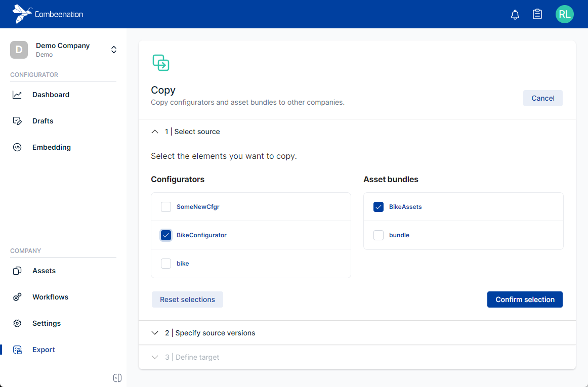Screen dimensions: 588x387
Task: Open the notifications bell icon
Action: pos(515,15)
